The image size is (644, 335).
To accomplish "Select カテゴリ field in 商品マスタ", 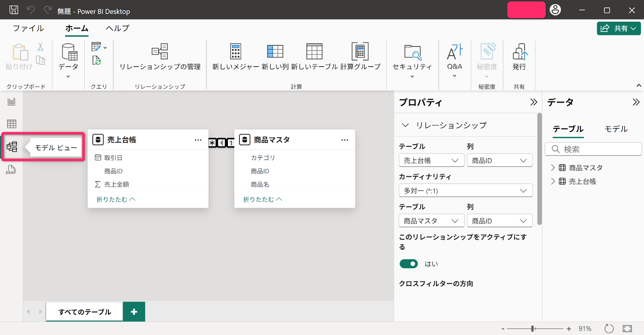I will point(263,158).
